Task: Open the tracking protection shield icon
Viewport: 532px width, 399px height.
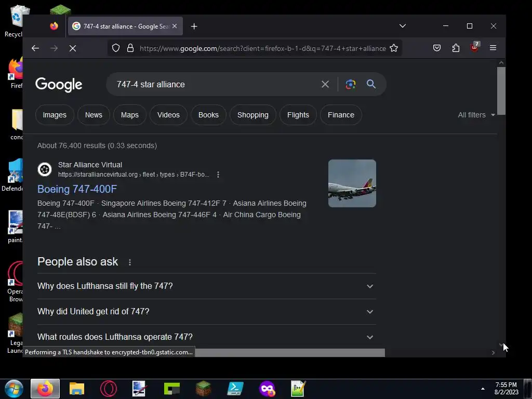Action: coord(116,48)
